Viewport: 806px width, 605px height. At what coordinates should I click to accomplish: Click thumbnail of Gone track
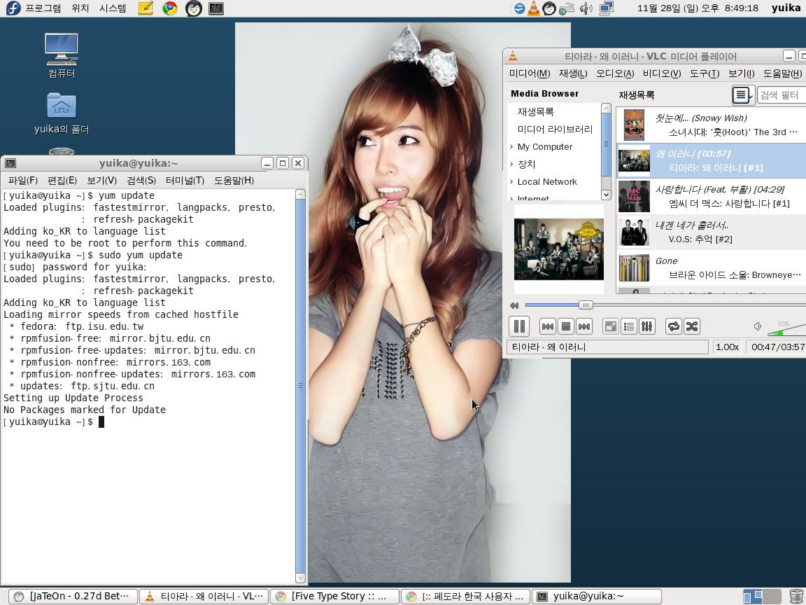point(634,268)
